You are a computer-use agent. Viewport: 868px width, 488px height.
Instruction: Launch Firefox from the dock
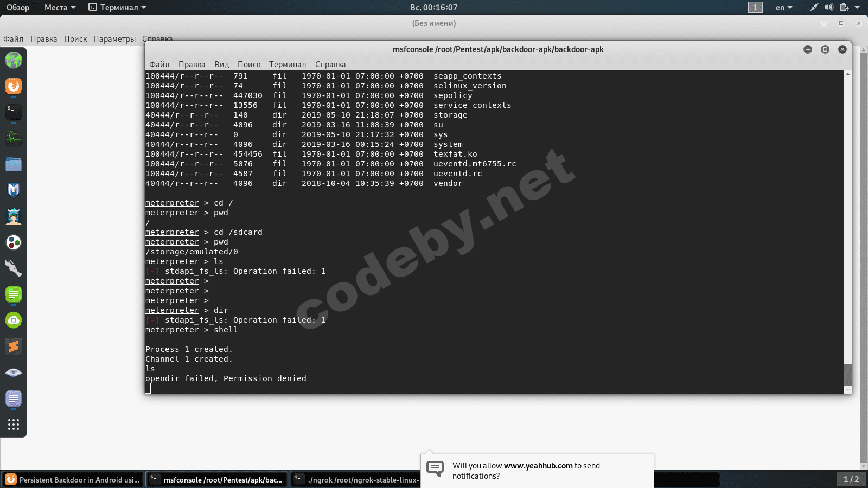pyautogui.click(x=14, y=86)
